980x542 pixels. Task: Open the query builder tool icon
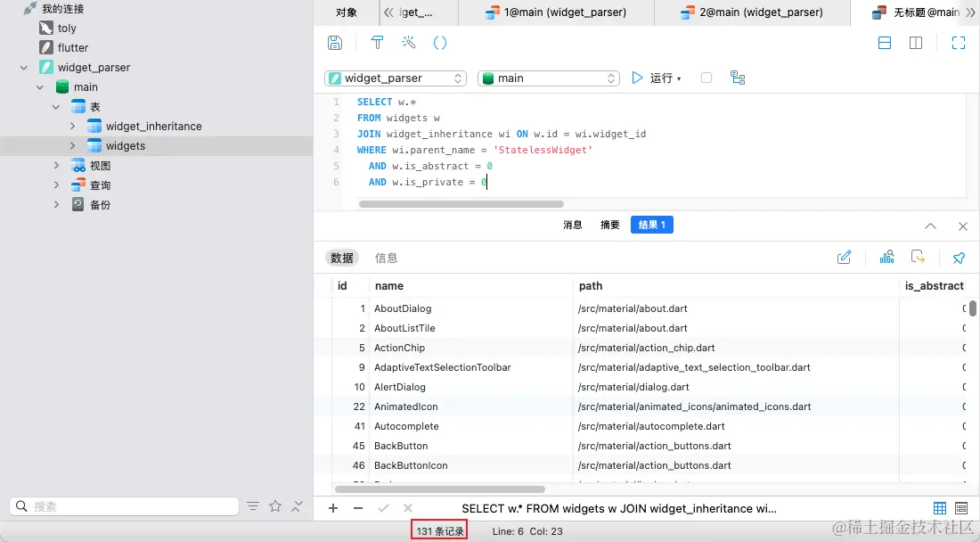(x=377, y=43)
